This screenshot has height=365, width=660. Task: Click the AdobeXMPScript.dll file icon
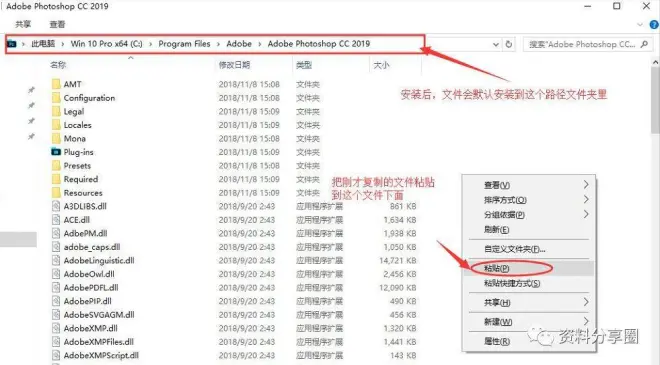point(56,355)
